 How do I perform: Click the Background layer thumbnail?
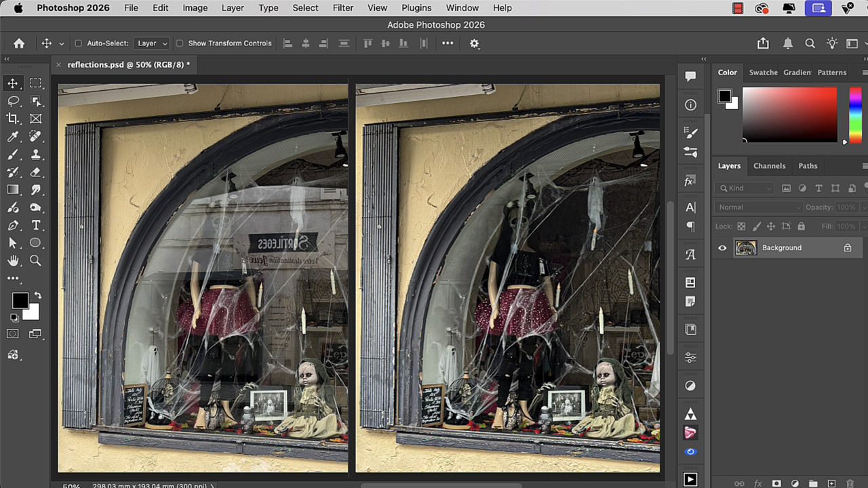pyautogui.click(x=746, y=248)
